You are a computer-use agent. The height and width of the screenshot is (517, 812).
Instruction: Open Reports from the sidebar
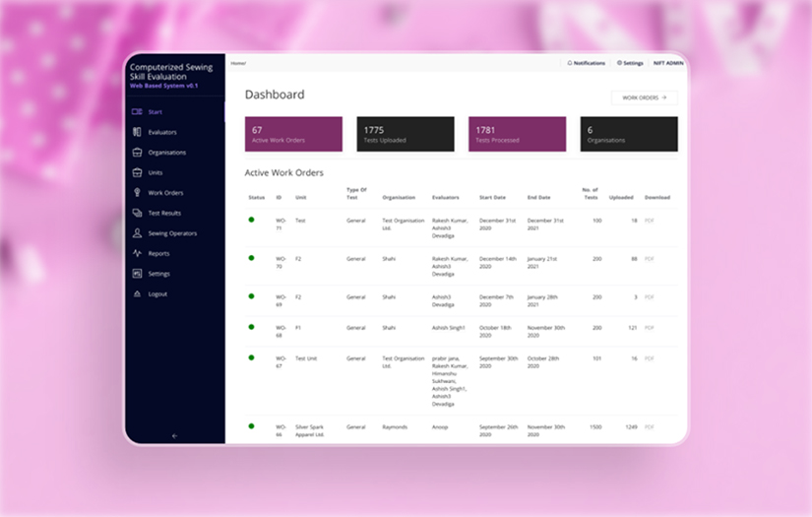pos(158,253)
